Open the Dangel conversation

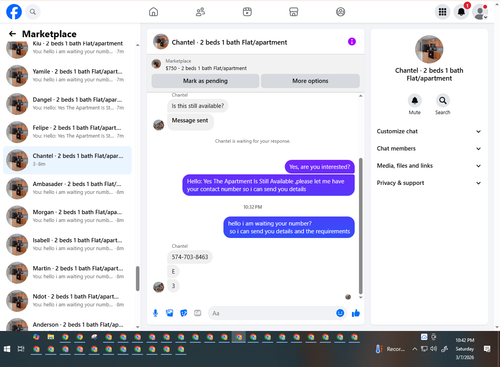click(67, 104)
